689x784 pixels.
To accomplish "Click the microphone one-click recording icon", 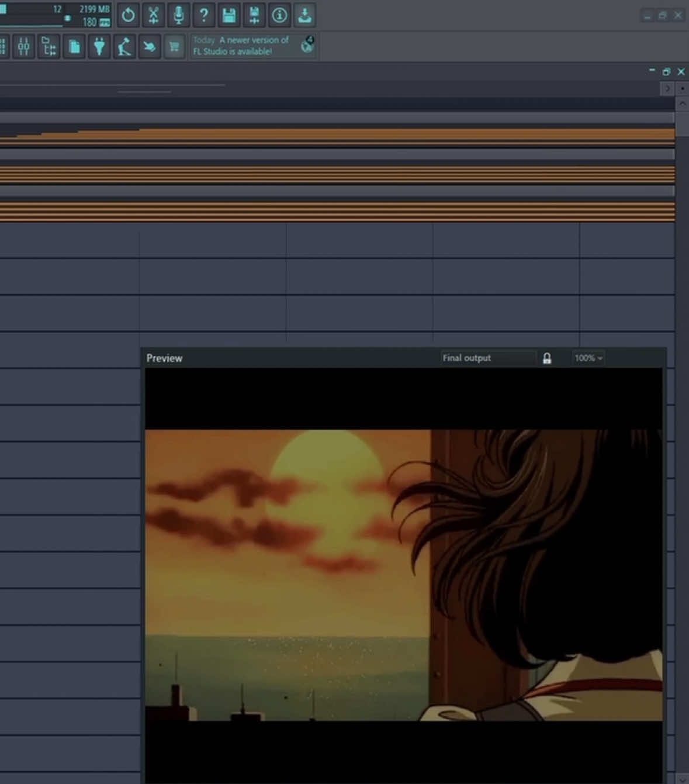I will pos(178,15).
